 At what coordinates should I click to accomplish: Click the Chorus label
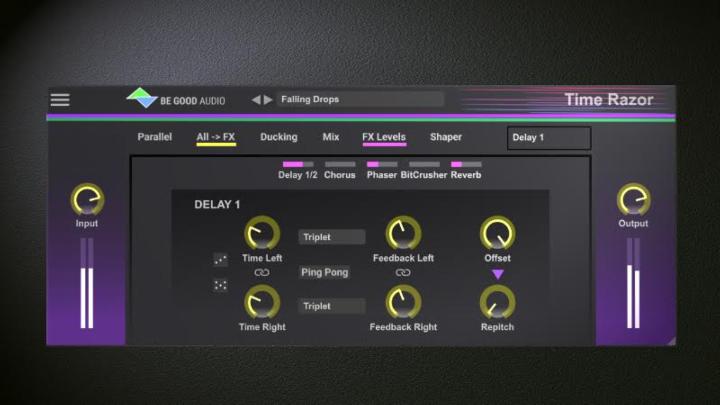tap(340, 175)
